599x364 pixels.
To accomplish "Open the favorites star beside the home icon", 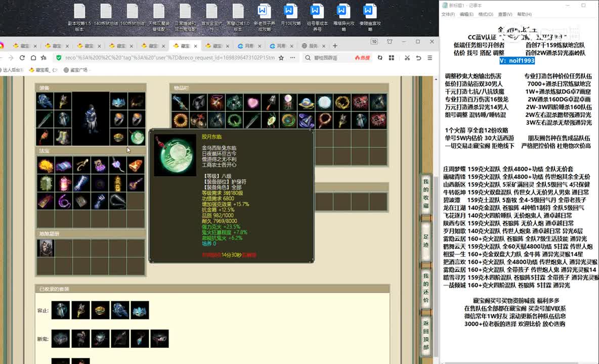I will coord(44,58).
